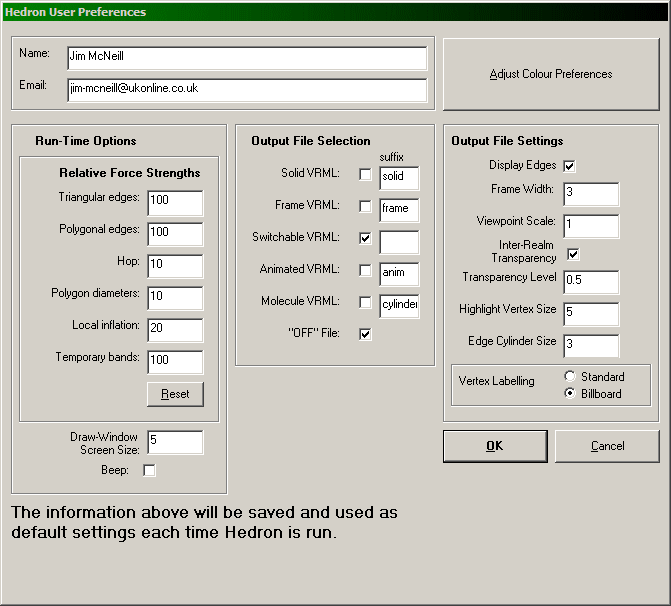Tick the Frame VRML checkbox
671x606 pixels.
coord(365,207)
